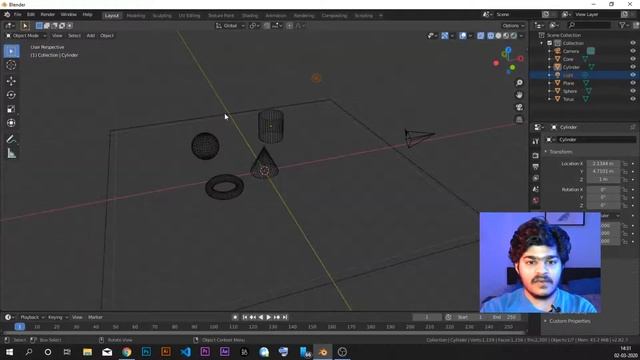
Task: Select the Measure tool
Action: coord(11,153)
